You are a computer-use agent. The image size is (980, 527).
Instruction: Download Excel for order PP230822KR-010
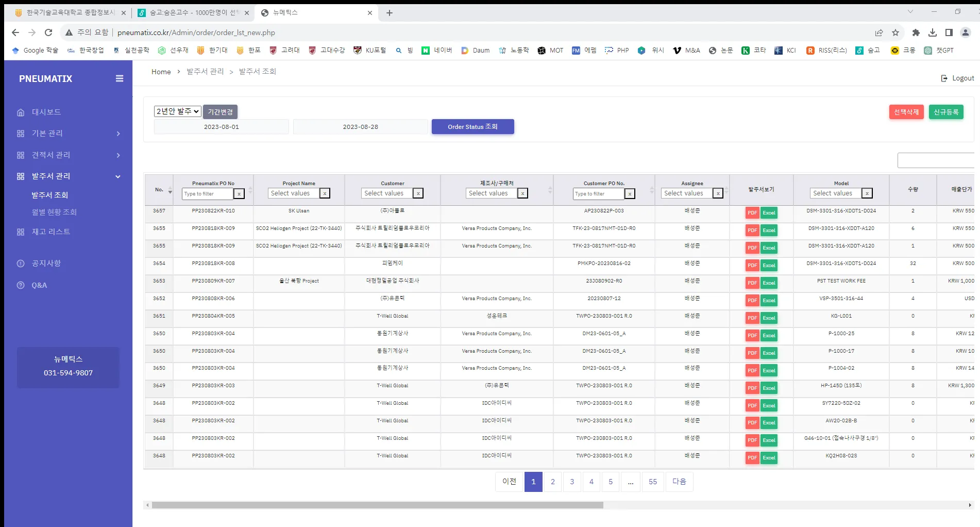tap(769, 212)
